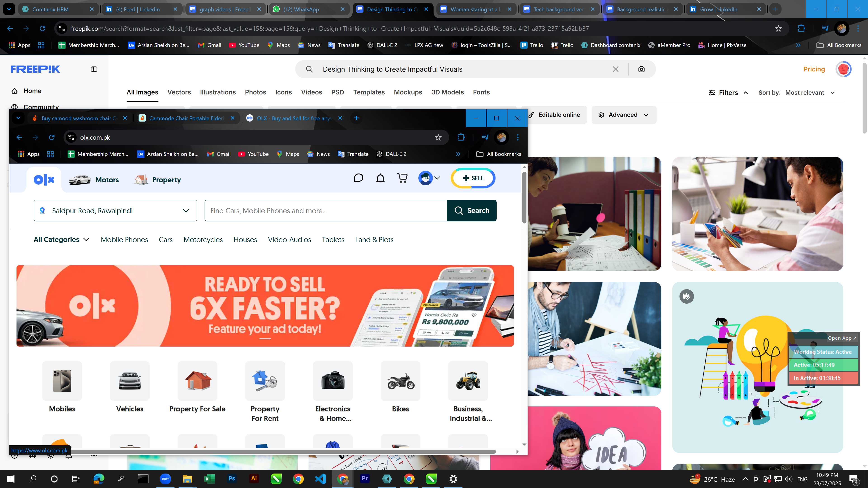Switch to the Vectors tab on Freepik

[179, 92]
